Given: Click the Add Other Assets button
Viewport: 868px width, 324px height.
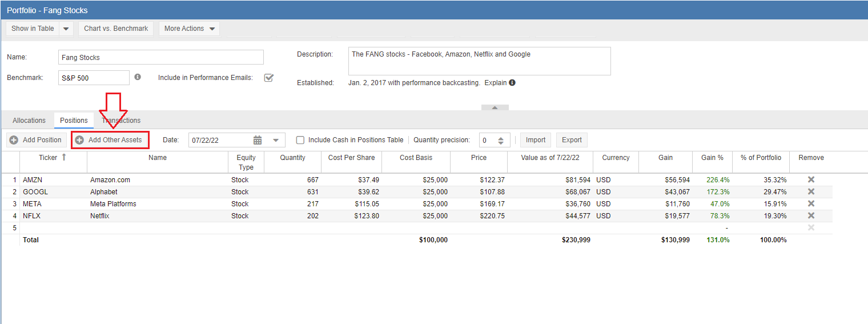Looking at the screenshot, I should pos(110,140).
